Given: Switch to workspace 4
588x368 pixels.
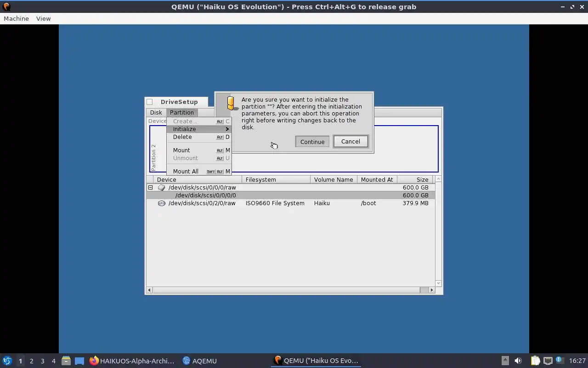Looking at the screenshot, I should [x=53, y=361].
